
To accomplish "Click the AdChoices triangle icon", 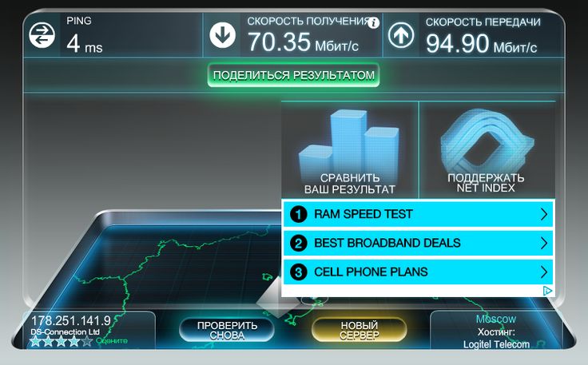I will (x=547, y=291).
